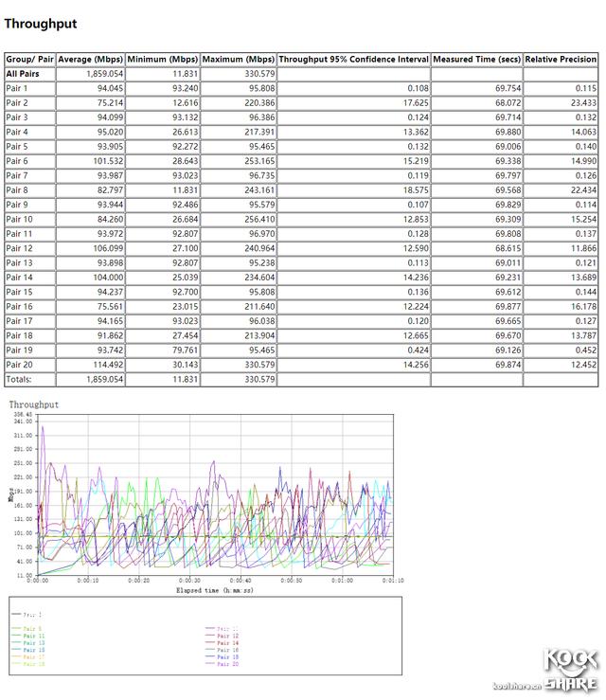The height and width of the screenshot is (700, 606).
Task: Click the Relative Precision column header
Action: tap(561, 60)
